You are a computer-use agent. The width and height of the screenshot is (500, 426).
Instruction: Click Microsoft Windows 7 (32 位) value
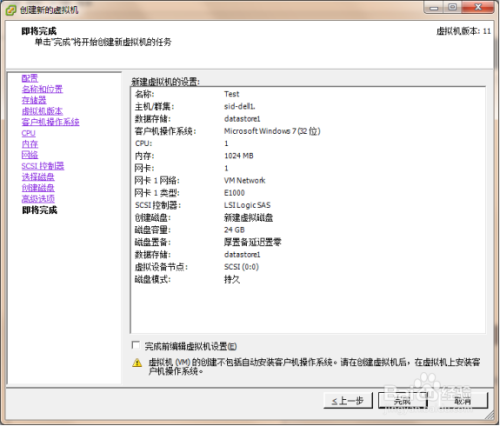click(x=272, y=131)
